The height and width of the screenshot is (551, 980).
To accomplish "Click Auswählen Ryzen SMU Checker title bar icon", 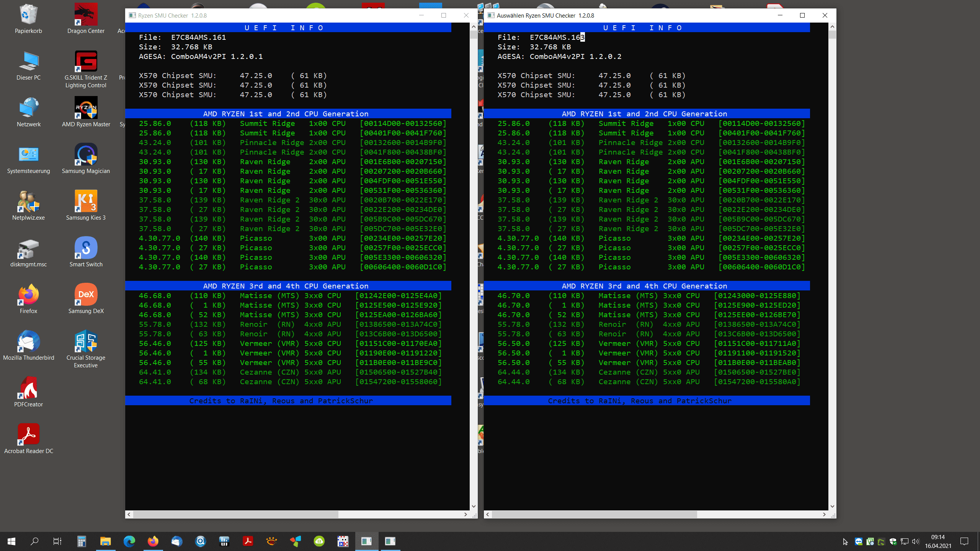I will pos(491,15).
